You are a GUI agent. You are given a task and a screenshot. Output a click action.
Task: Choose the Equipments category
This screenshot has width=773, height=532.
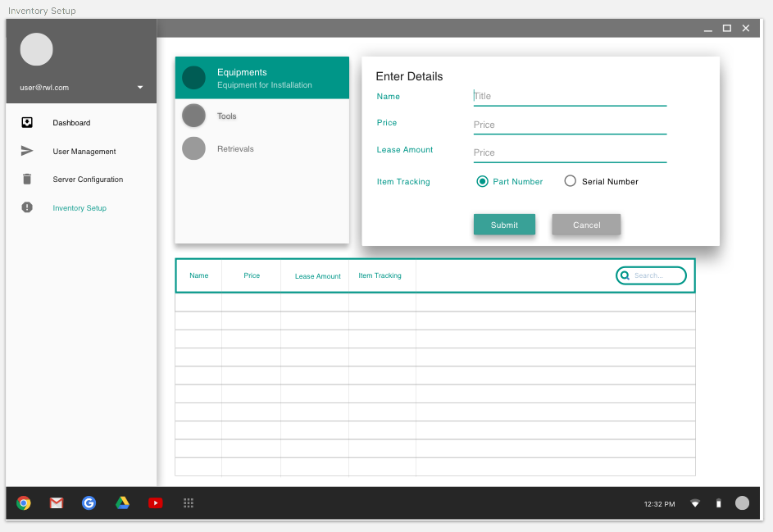point(261,78)
